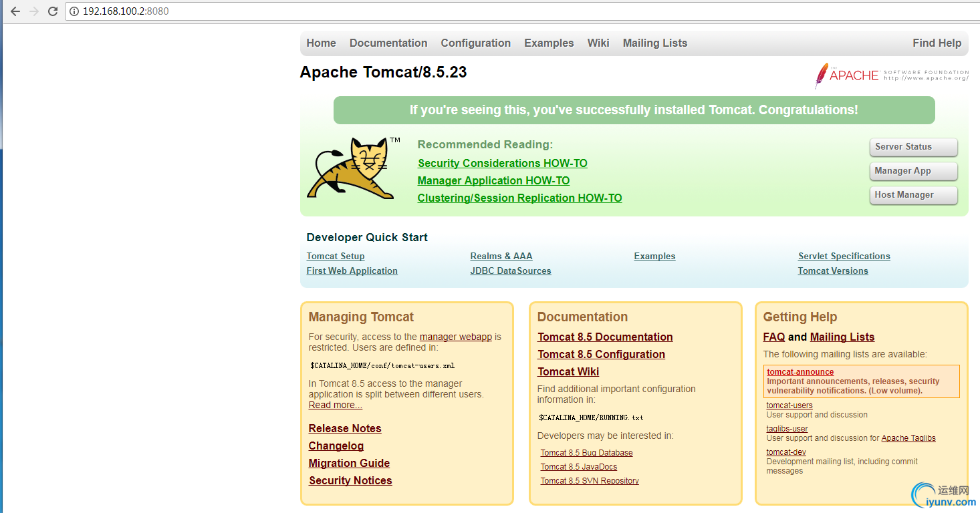Open the Release Notes link

coord(345,428)
